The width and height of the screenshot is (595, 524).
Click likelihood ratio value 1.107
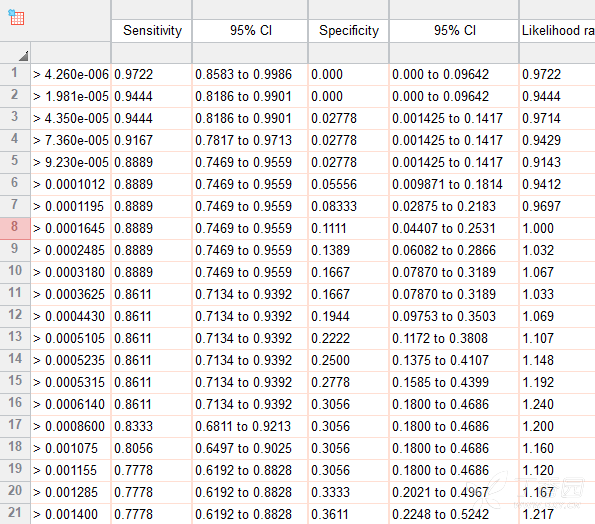[557, 338]
